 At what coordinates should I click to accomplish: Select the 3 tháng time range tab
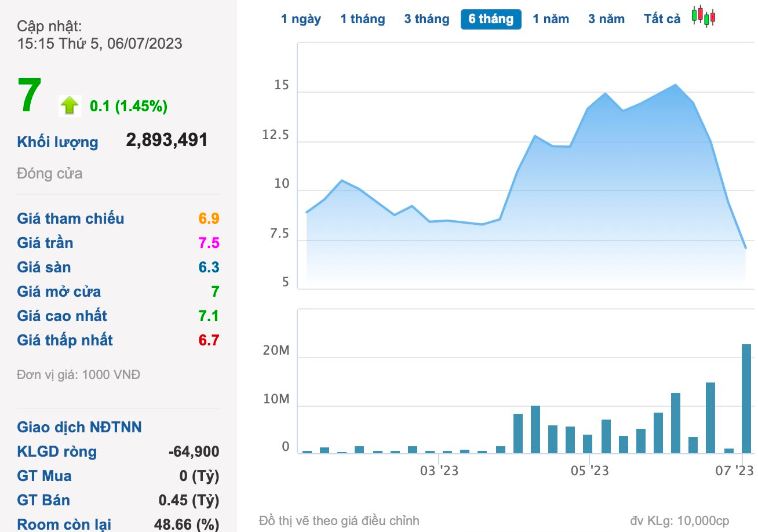[x=427, y=19]
